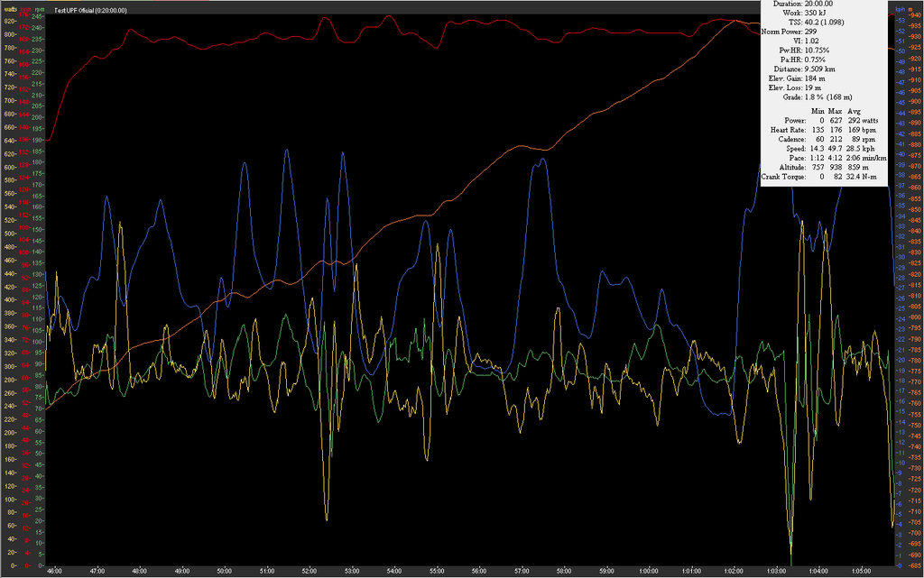Pick the 1:03:00 marker on timeline
Screen dimensions: 924x578
coord(776,571)
